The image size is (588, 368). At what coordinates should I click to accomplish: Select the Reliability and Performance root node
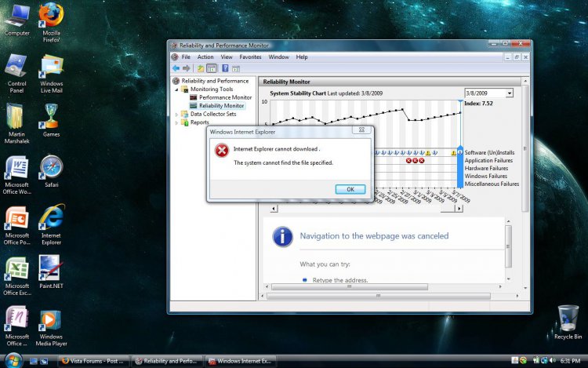(x=215, y=81)
